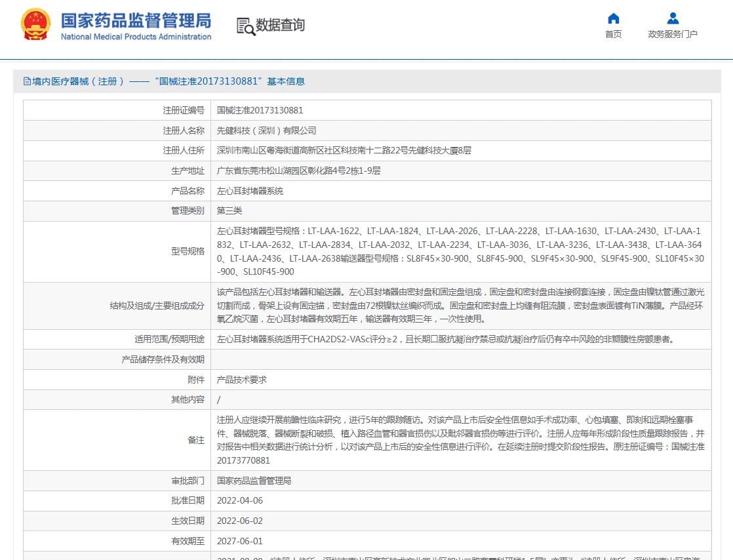Click the 型号规格 label
The image size is (733, 560).
(x=188, y=252)
